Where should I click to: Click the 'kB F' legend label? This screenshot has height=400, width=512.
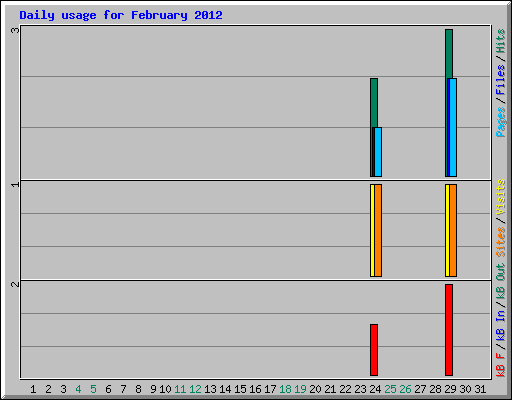click(x=500, y=365)
